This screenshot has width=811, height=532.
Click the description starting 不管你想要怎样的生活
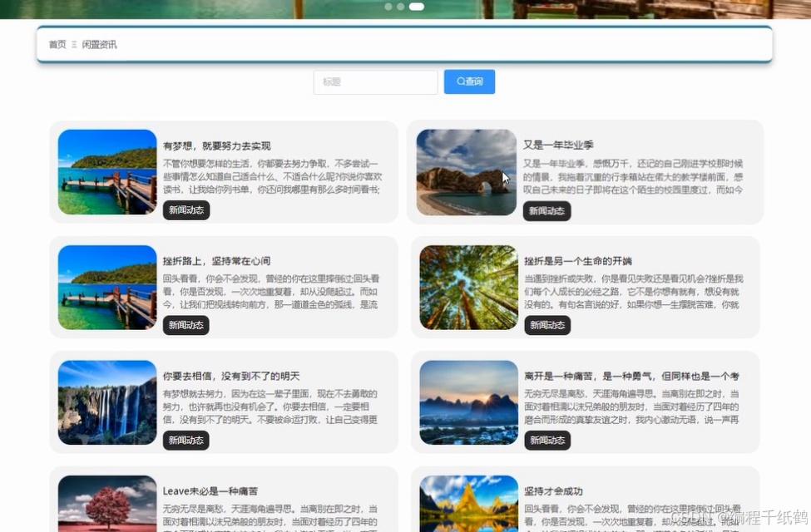pos(273,176)
